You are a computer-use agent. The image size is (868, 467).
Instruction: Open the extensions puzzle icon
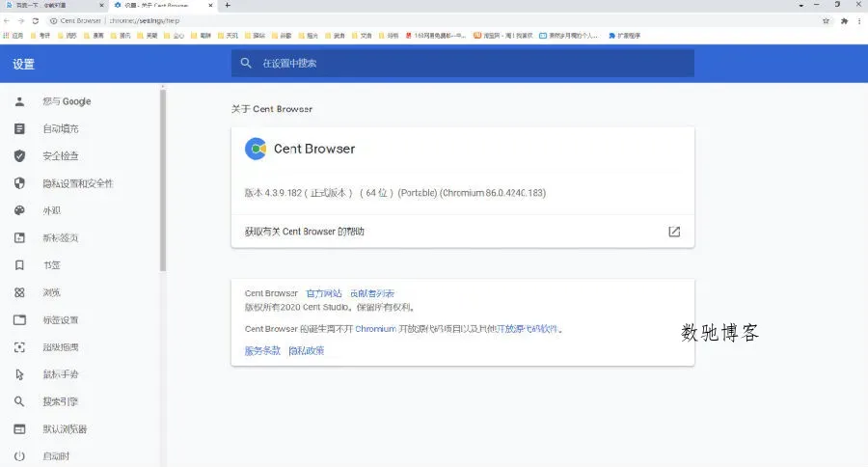point(844,21)
